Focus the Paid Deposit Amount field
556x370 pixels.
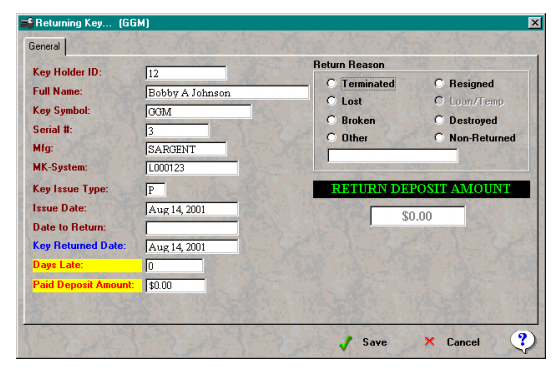[x=176, y=285]
